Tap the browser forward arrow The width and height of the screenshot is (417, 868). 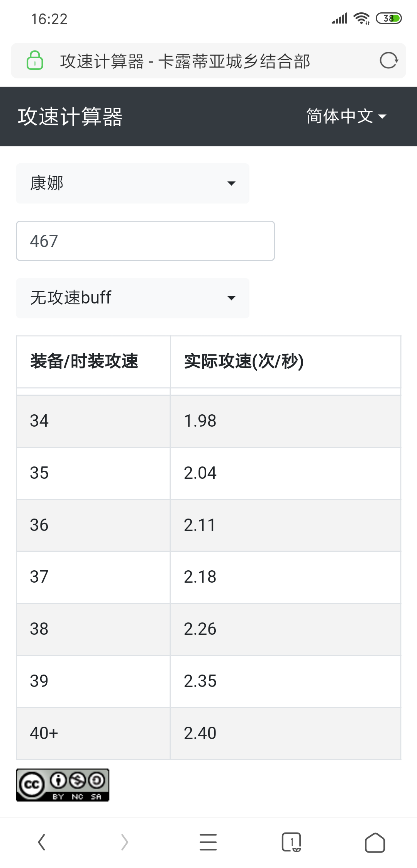click(124, 842)
